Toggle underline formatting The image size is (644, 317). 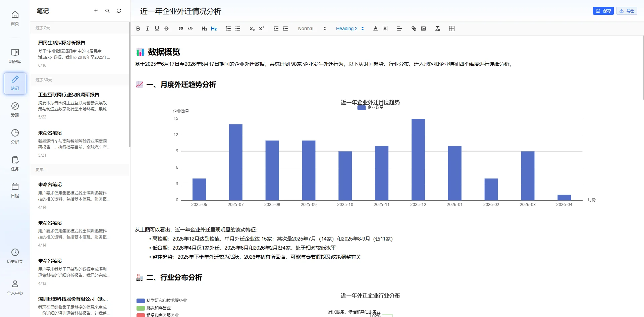(x=157, y=29)
